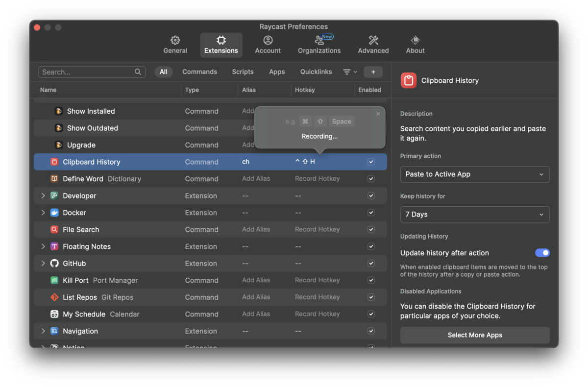Click Record Hotkey for File Search

(317, 229)
